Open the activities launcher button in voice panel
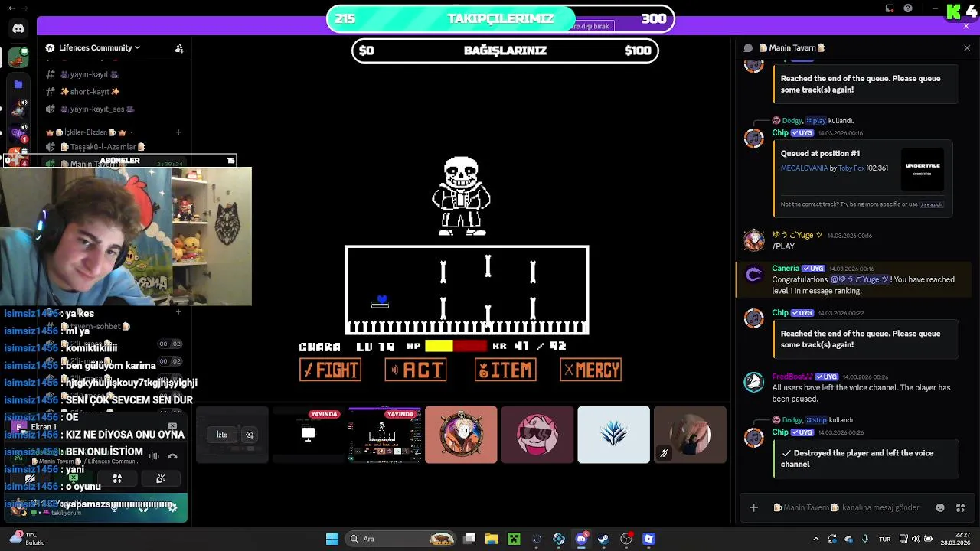980x551 pixels. [x=117, y=479]
